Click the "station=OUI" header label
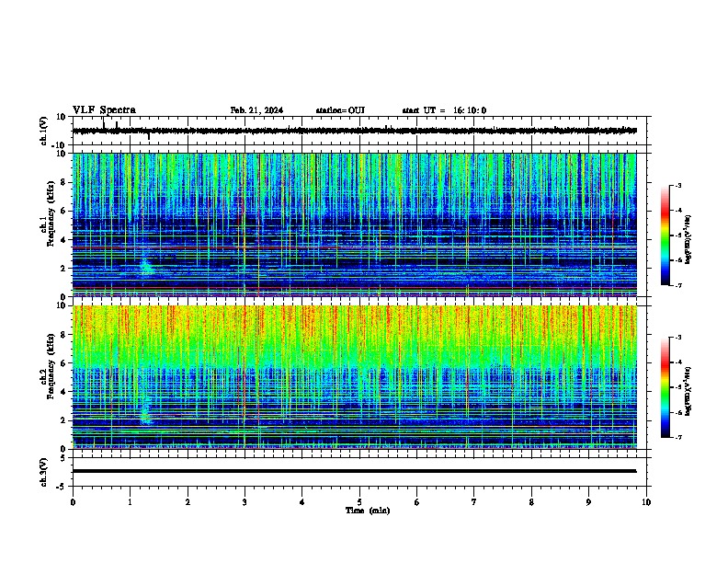Viewport: 728px width, 563px height. (340, 110)
